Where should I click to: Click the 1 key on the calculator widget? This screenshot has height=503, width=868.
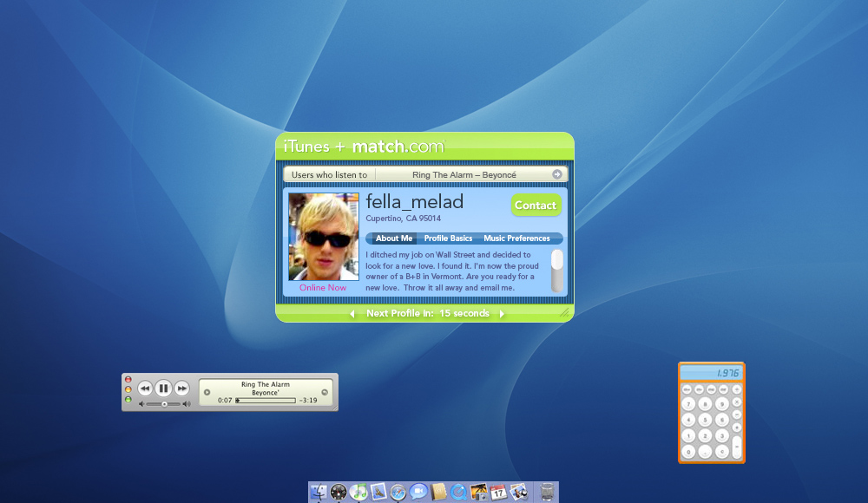tap(688, 436)
